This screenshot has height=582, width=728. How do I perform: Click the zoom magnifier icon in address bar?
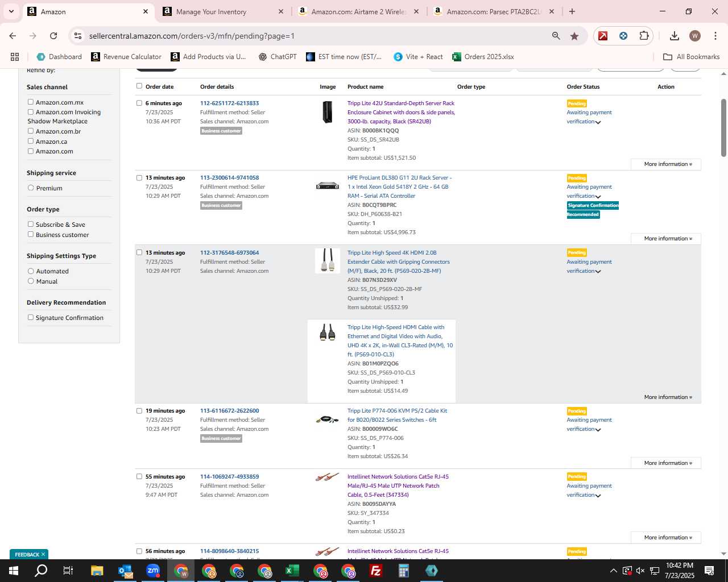pyautogui.click(x=556, y=36)
